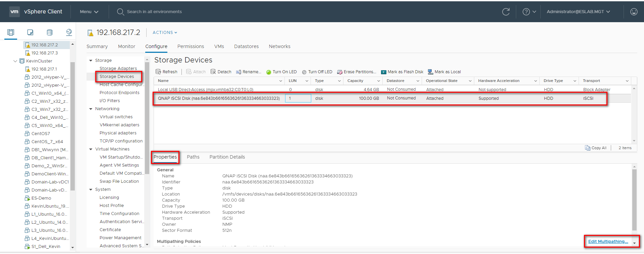
Task: Click Mark as Flash Disk
Action: pos(402,72)
